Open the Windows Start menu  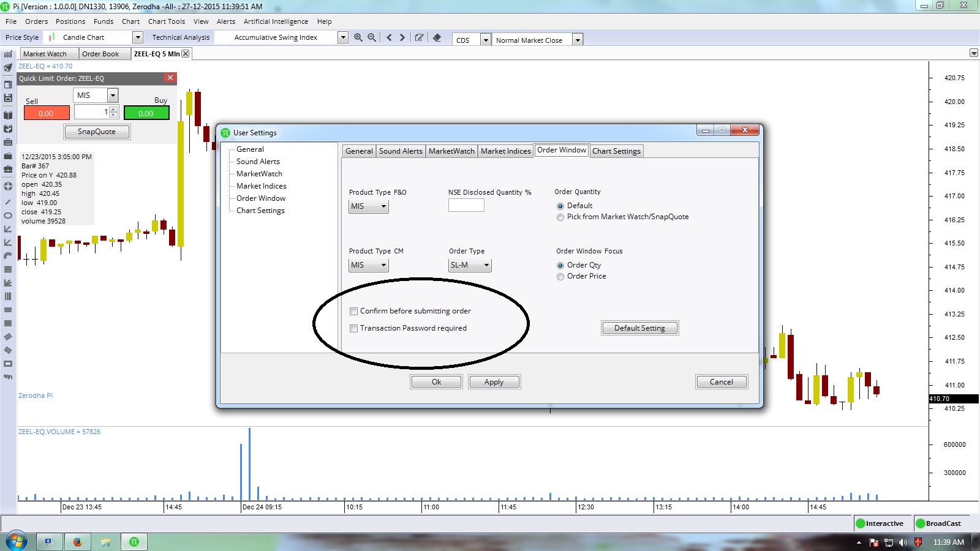[x=16, y=542]
